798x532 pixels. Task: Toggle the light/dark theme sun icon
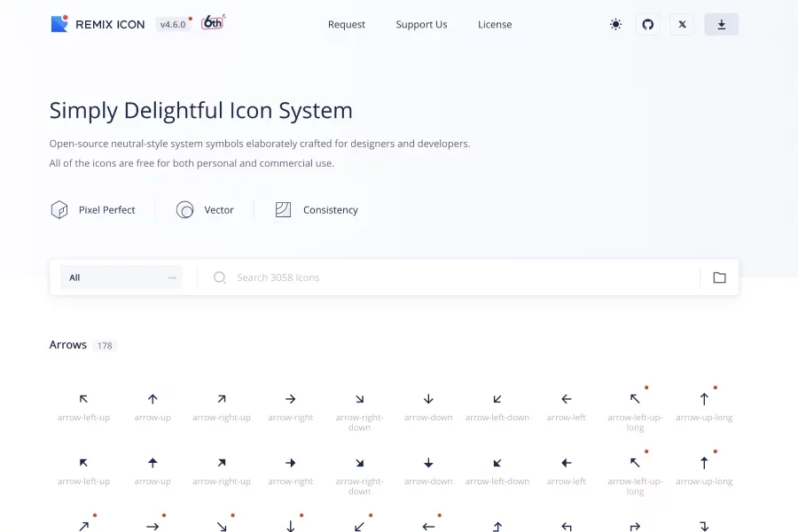pyautogui.click(x=615, y=25)
